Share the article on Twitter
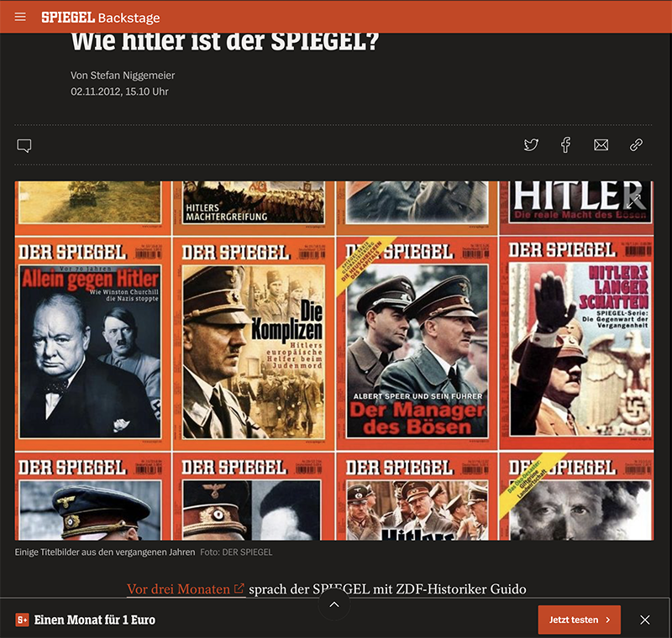The image size is (672, 638). click(531, 145)
